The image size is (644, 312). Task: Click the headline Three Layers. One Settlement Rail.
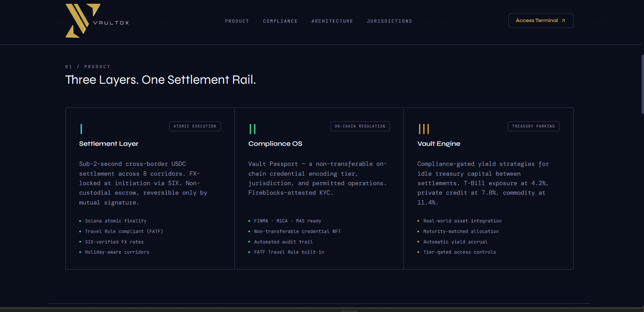pos(161,80)
